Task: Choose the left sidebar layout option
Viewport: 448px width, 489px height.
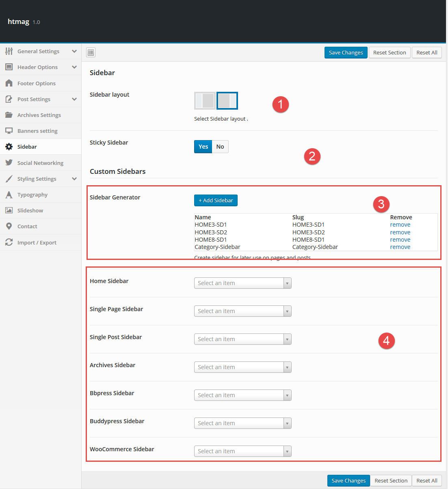Action: [x=205, y=101]
